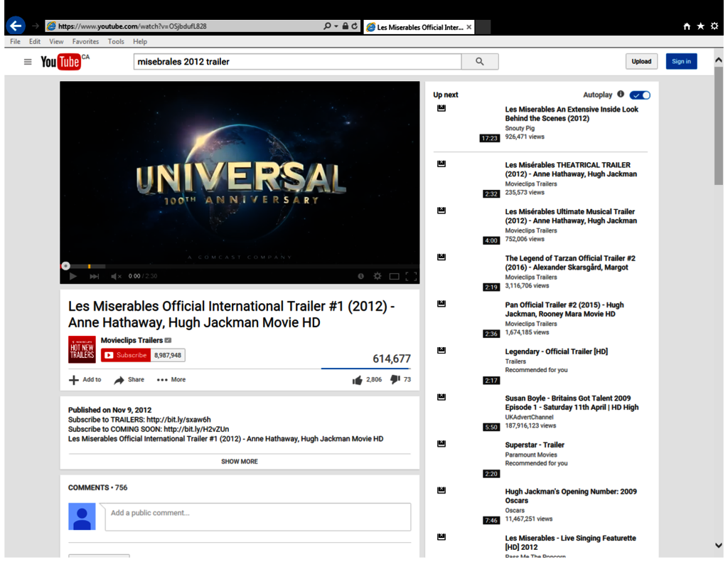This screenshot has width=728, height=562.
Task: Dislike the video with thumbs down
Action: coord(395,379)
